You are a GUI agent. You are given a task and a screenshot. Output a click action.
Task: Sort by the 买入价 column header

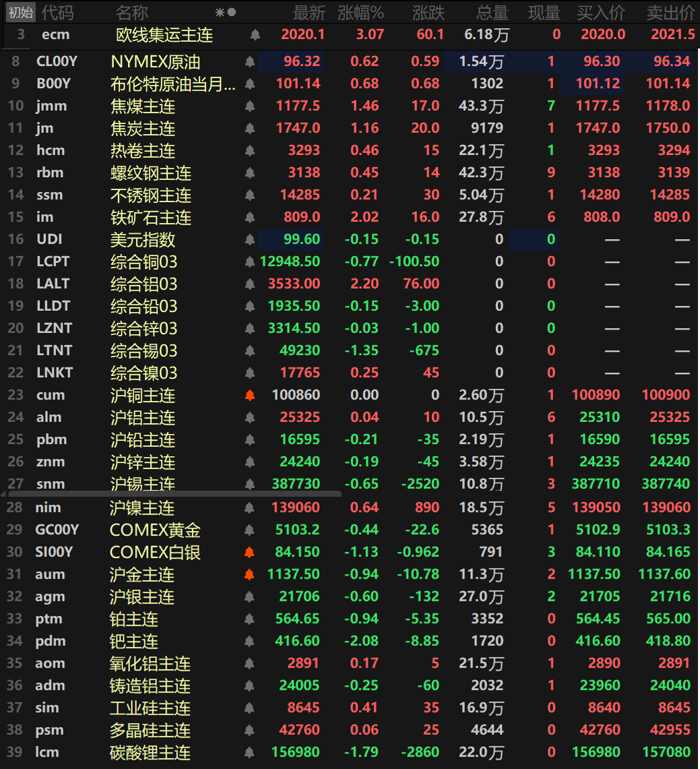point(601,13)
